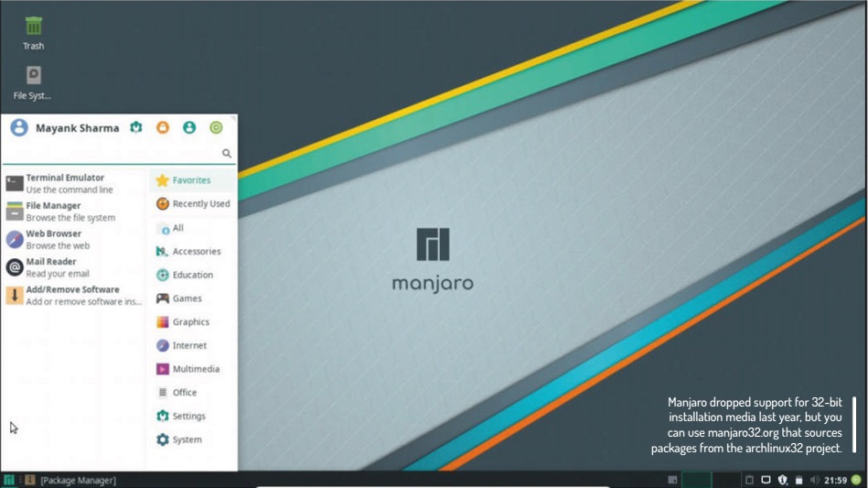The height and width of the screenshot is (488, 868).
Task: Click the green session button at panel end
Action: pos(856,480)
